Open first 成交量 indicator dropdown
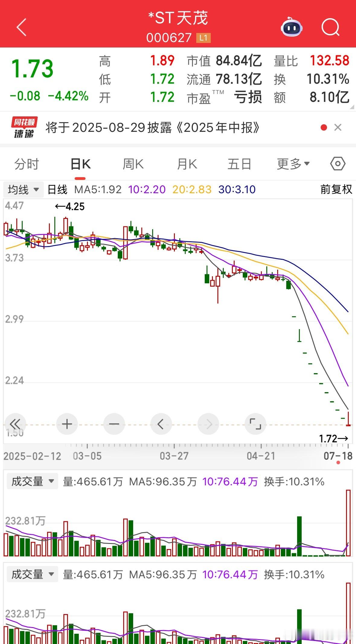This screenshot has height=644, width=356. 32,481
